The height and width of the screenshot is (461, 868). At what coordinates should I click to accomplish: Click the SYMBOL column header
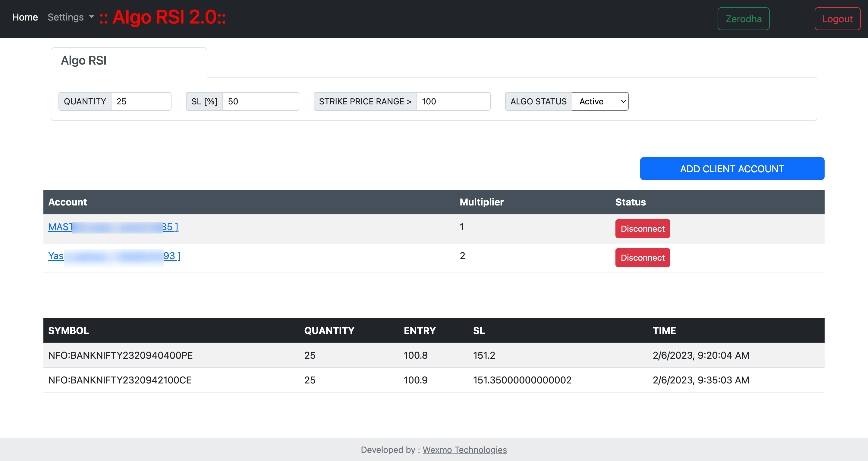pos(68,330)
